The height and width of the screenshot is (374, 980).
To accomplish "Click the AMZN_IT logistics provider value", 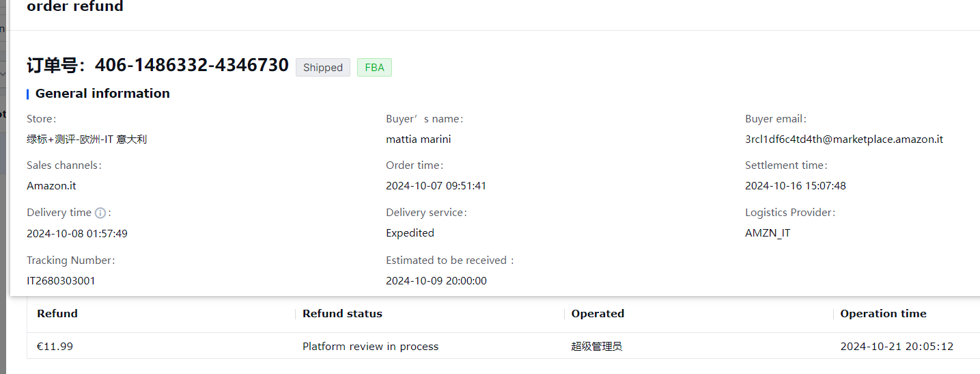I will (x=768, y=233).
